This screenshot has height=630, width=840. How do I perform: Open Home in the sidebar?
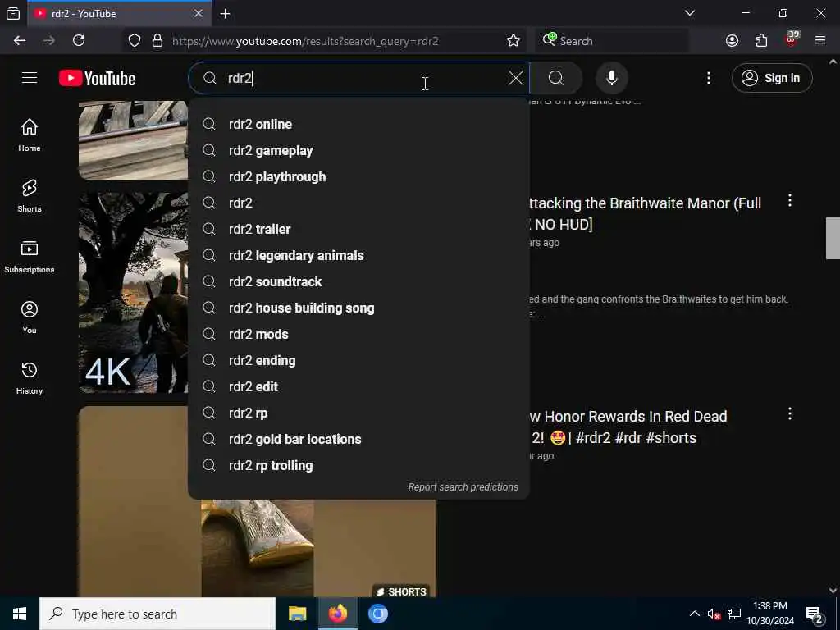point(30,135)
